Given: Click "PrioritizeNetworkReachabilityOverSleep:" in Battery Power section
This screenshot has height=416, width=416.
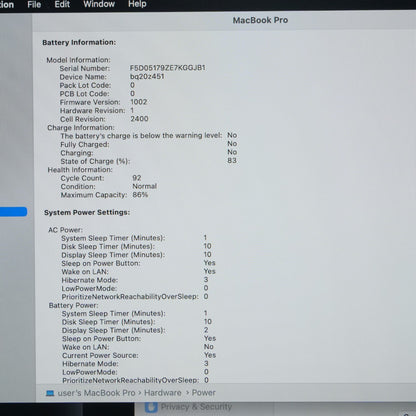Looking at the screenshot, I should [x=131, y=380].
